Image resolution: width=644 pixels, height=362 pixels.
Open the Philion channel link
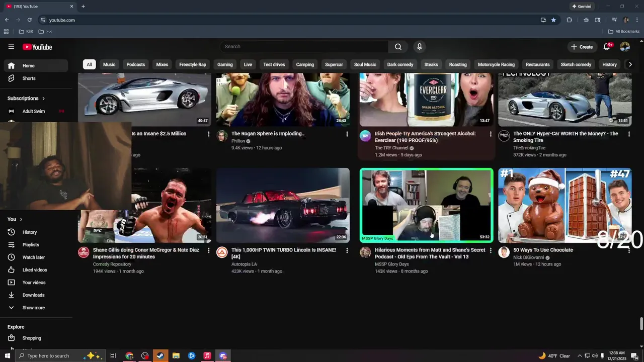coord(238,141)
